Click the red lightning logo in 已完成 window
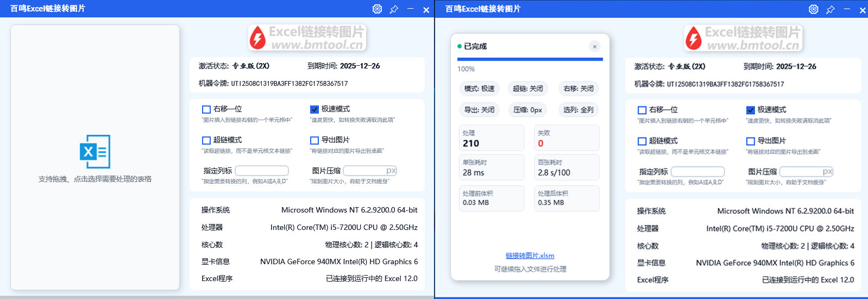 [x=693, y=38]
